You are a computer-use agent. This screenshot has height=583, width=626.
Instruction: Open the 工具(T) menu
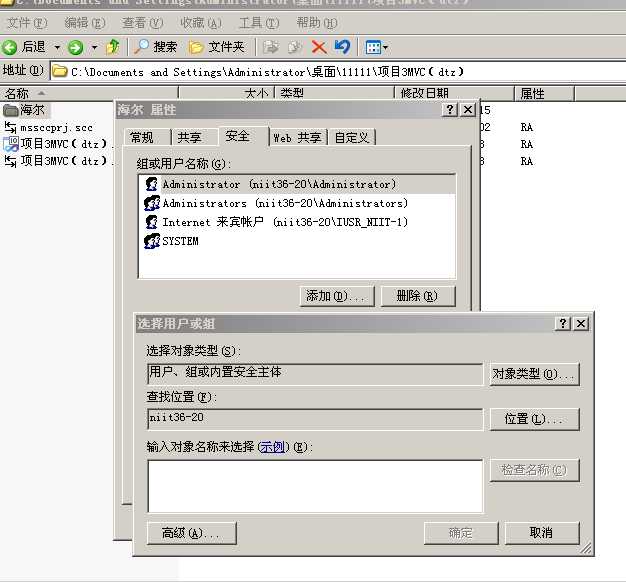[259, 23]
